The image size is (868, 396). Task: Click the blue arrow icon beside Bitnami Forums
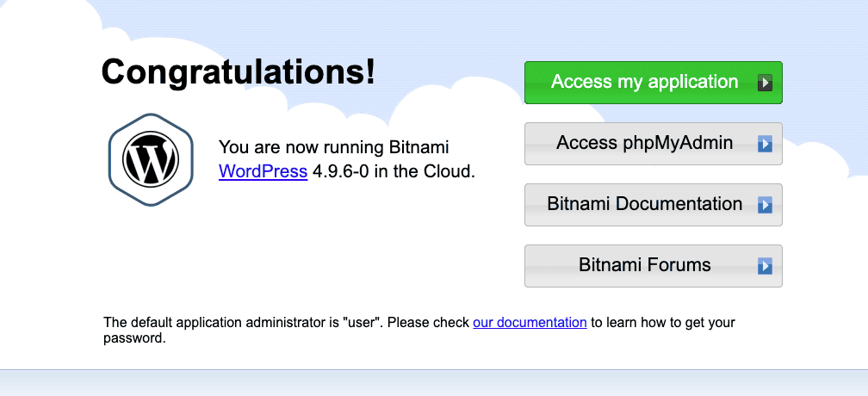click(765, 267)
